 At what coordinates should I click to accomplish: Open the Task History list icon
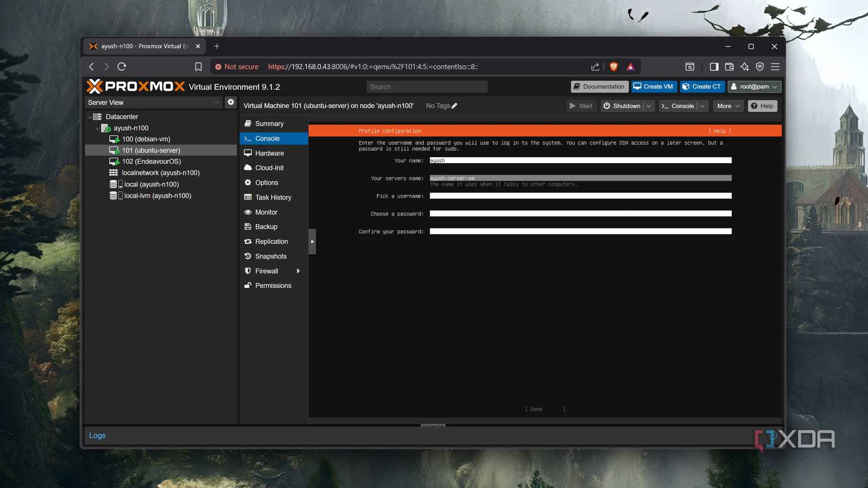pos(248,197)
